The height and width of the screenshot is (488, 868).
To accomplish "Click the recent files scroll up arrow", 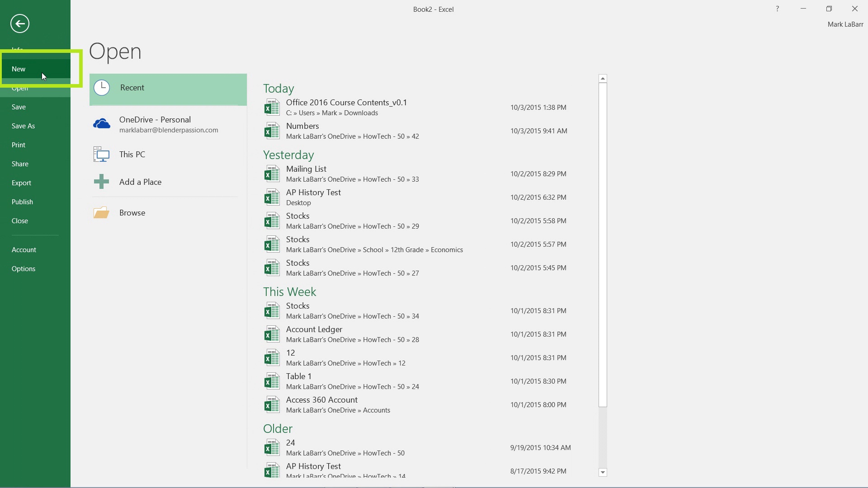I will [x=603, y=79].
